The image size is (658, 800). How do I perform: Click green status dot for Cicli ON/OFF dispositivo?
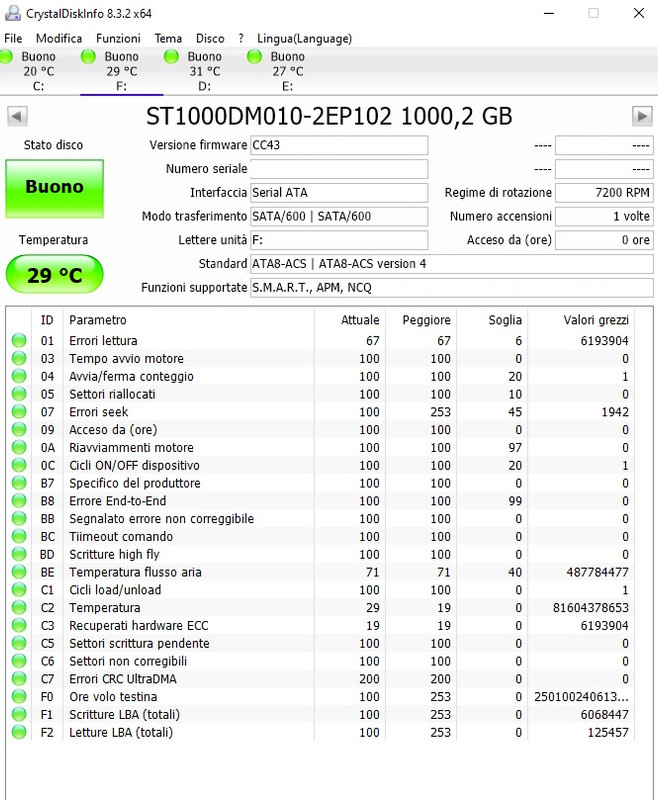coord(19,465)
